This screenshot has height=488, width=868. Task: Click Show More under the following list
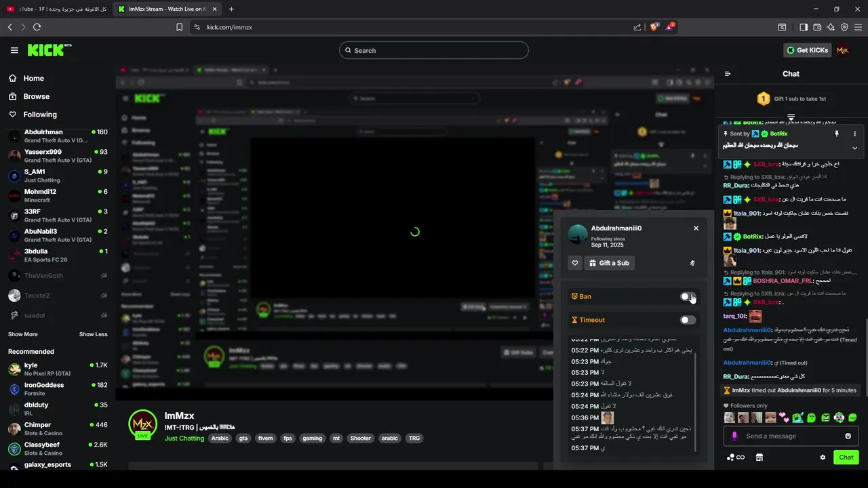[x=23, y=334]
